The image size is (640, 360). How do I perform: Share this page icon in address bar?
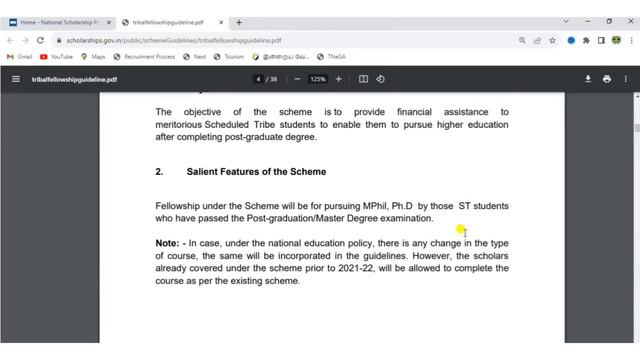click(x=537, y=40)
